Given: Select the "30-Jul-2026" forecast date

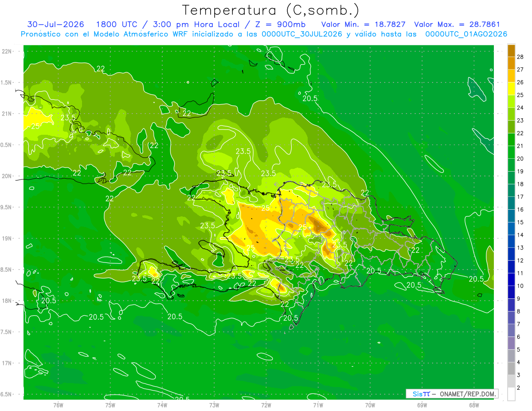Looking at the screenshot, I should [x=55, y=24].
